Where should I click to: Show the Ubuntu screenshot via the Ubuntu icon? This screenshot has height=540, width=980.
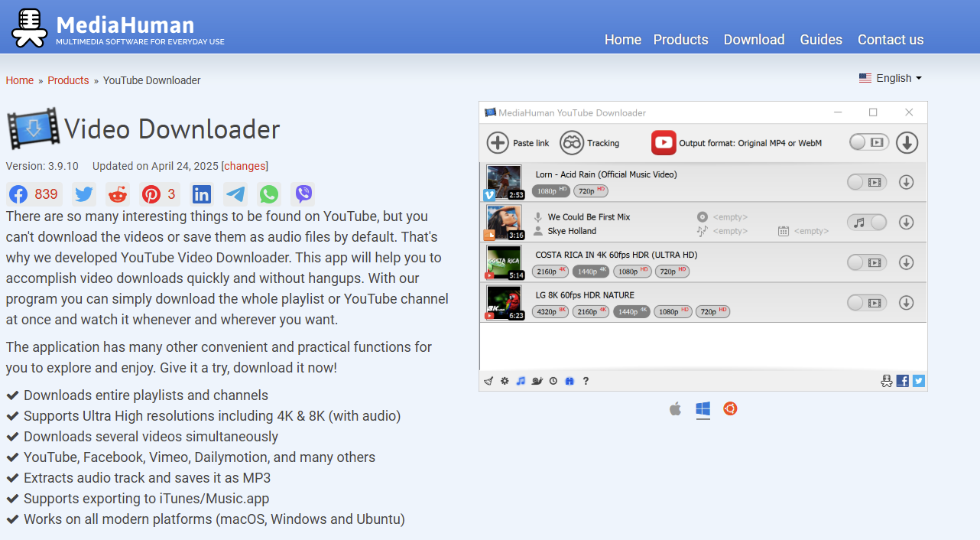[x=731, y=409]
